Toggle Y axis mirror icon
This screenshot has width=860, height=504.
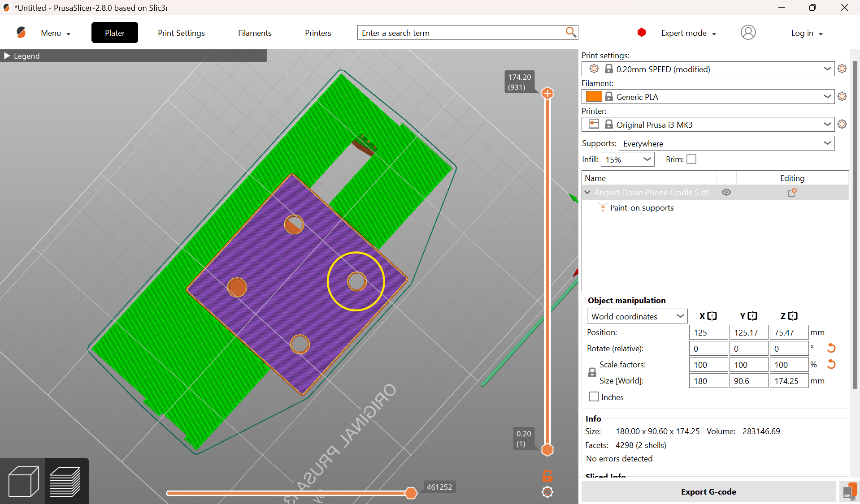(x=752, y=316)
